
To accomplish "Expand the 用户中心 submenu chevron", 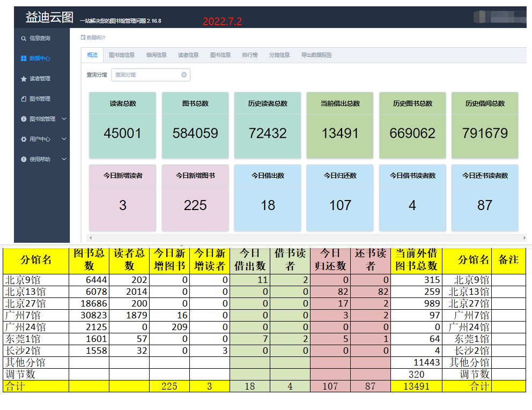I will click(64, 139).
